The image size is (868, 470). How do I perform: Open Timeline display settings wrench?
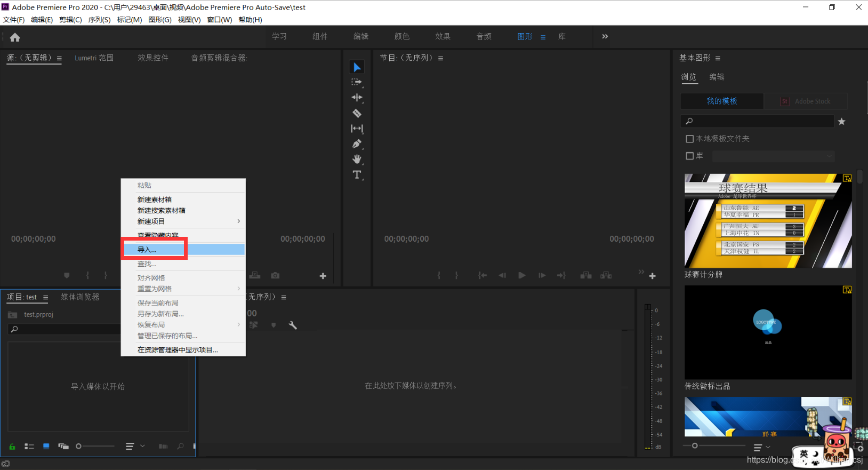point(293,325)
